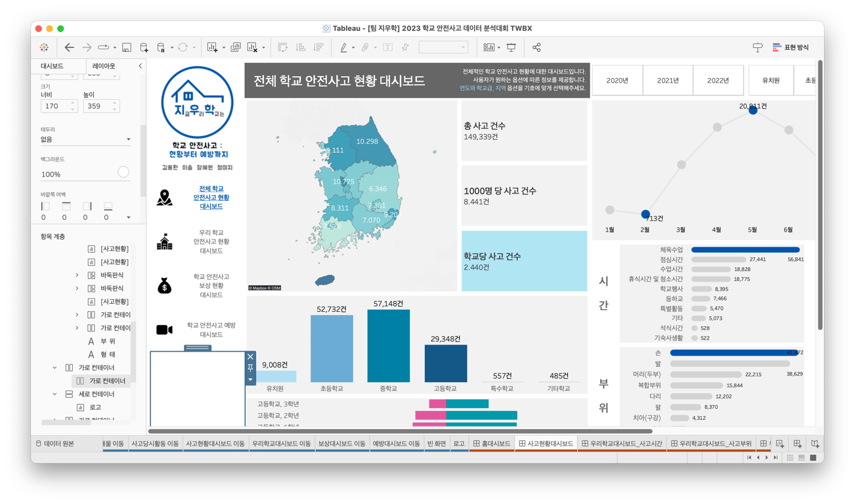The height and width of the screenshot is (504, 855).
Task: Click the 중학교 bar in chart
Action: (x=388, y=346)
